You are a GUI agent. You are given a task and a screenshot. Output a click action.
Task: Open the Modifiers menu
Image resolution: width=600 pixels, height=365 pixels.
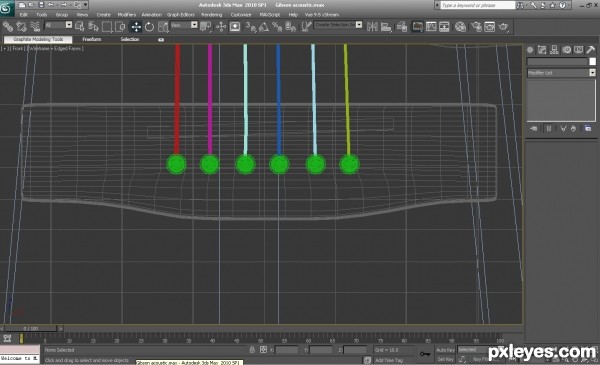click(x=127, y=15)
